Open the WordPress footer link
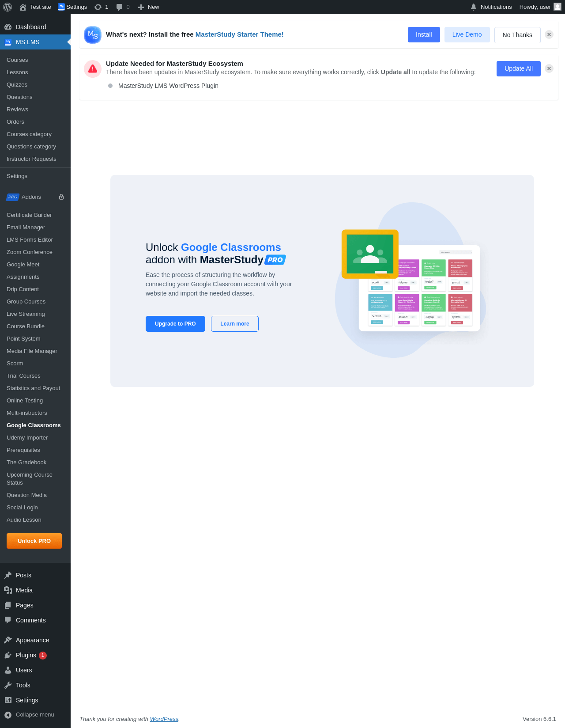The image size is (565, 728). click(x=164, y=719)
